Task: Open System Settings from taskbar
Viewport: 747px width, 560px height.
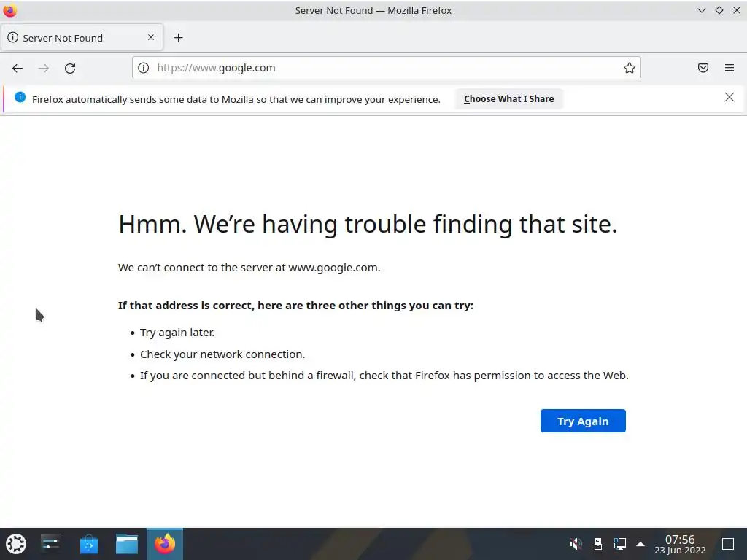Action: [x=50, y=544]
